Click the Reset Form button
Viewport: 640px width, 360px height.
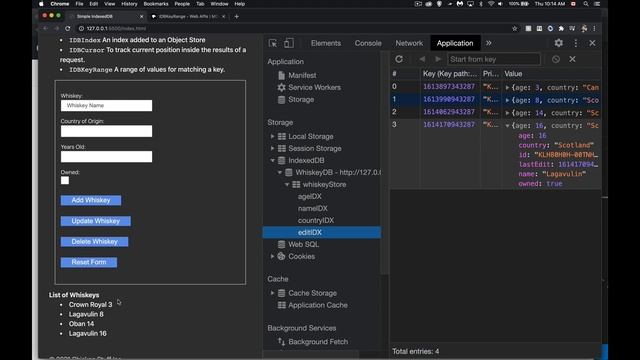pos(89,262)
